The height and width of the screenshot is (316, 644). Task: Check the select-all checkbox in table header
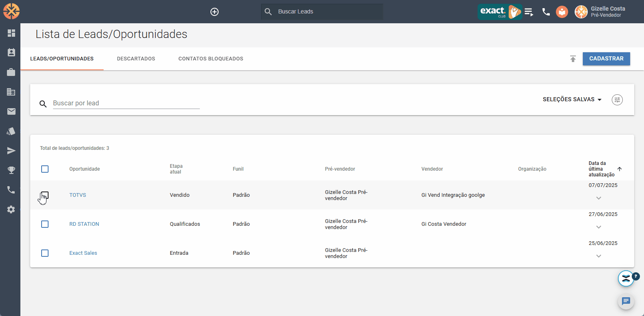click(x=45, y=169)
